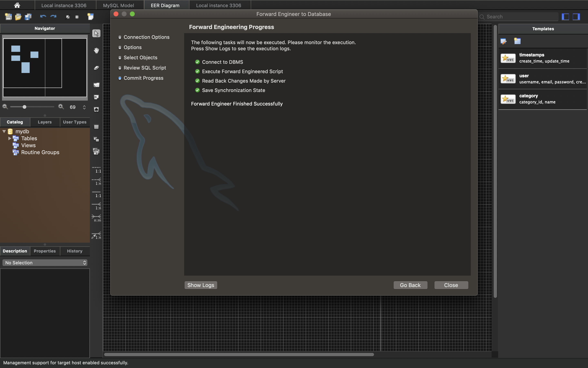This screenshot has height=368, width=588.
Task: Open the MySQL Model tab
Action: (118, 5)
